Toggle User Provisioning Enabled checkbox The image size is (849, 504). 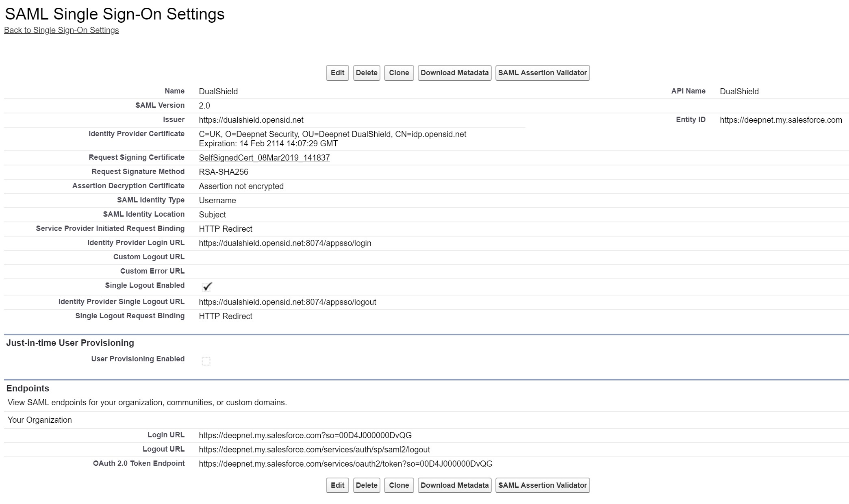click(206, 361)
